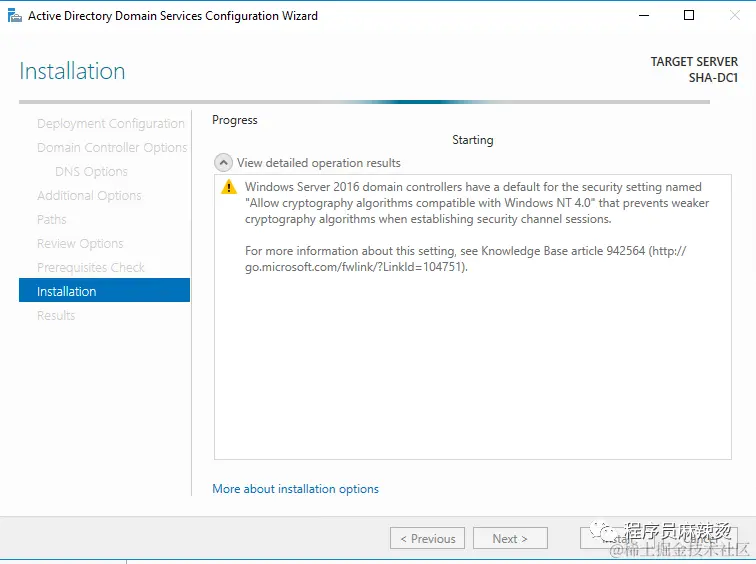Click the yellow warning icon in the results
The width and height of the screenshot is (756, 564).
[x=229, y=187]
